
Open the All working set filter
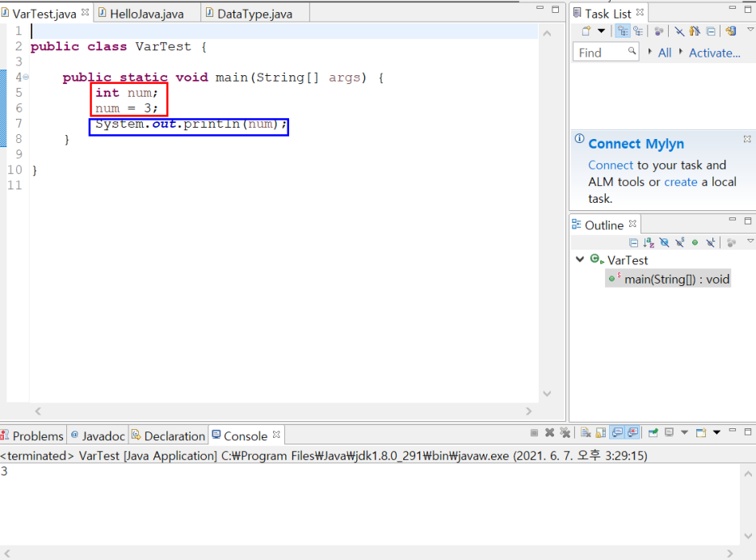[x=665, y=53]
